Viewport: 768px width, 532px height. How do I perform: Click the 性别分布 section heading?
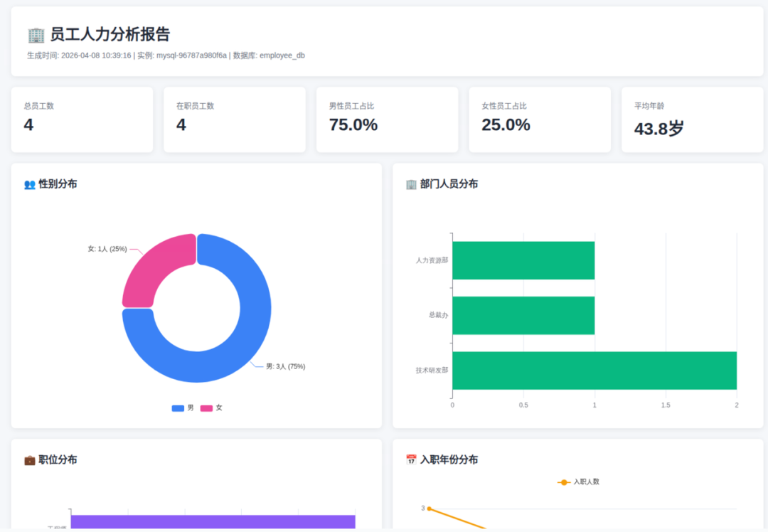[x=58, y=184]
